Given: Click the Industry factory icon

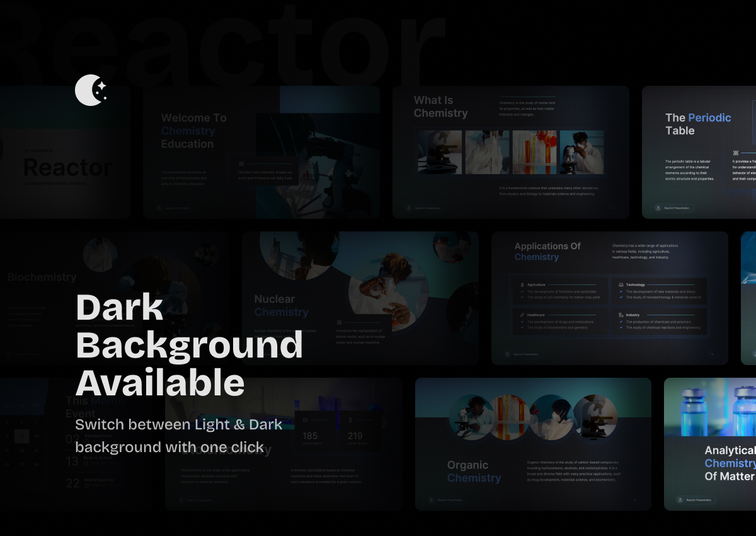Looking at the screenshot, I should click(620, 315).
